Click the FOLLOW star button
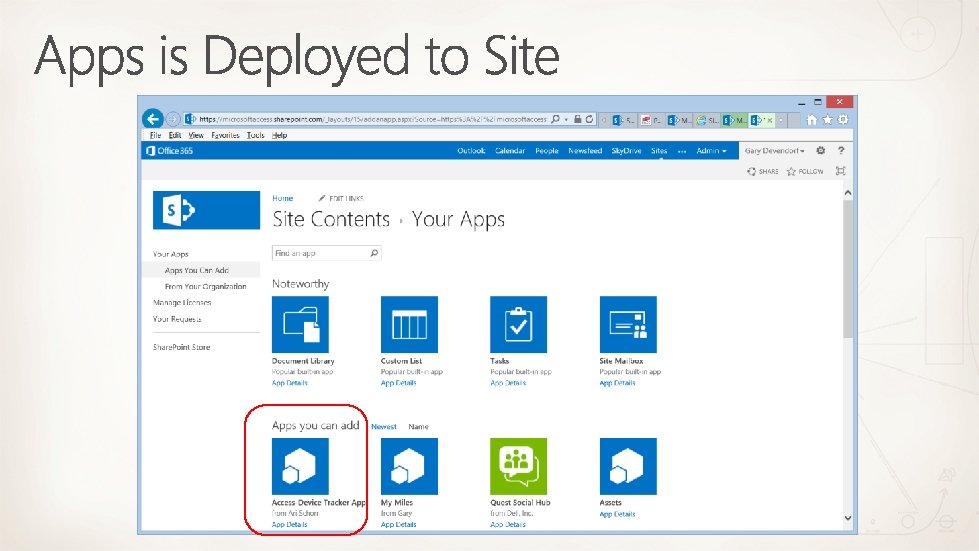The height and width of the screenshot is (551, 979). 805,171
